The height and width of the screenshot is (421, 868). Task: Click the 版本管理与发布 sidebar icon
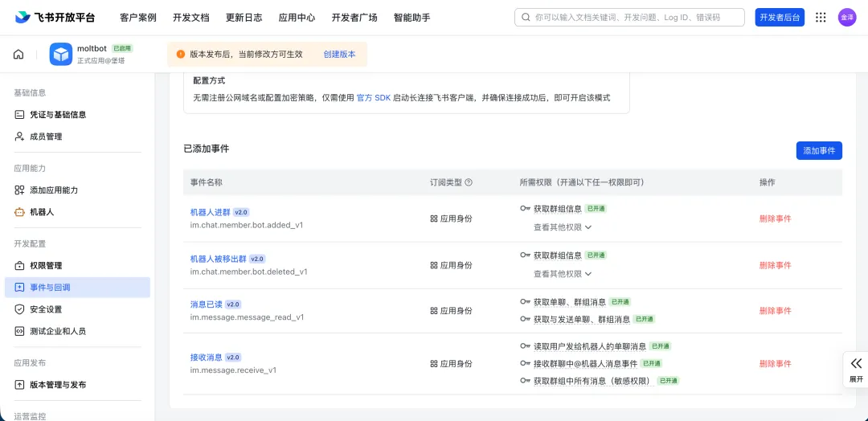(x=19, y=385)
